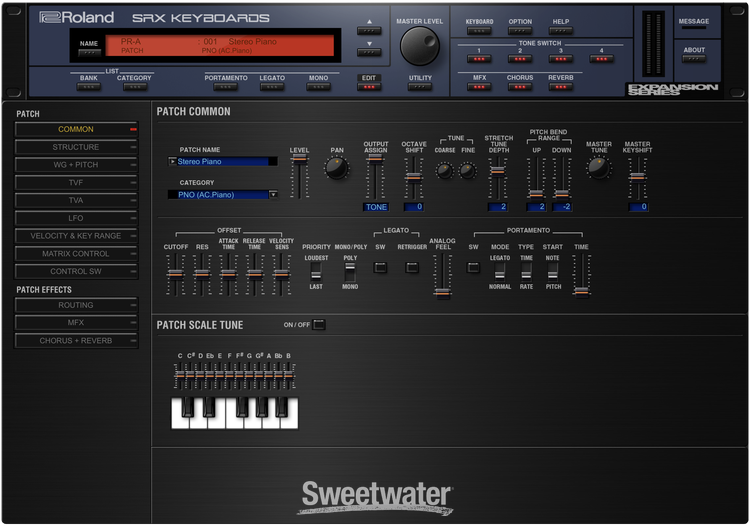Open the OPTION button

(520, 31)
